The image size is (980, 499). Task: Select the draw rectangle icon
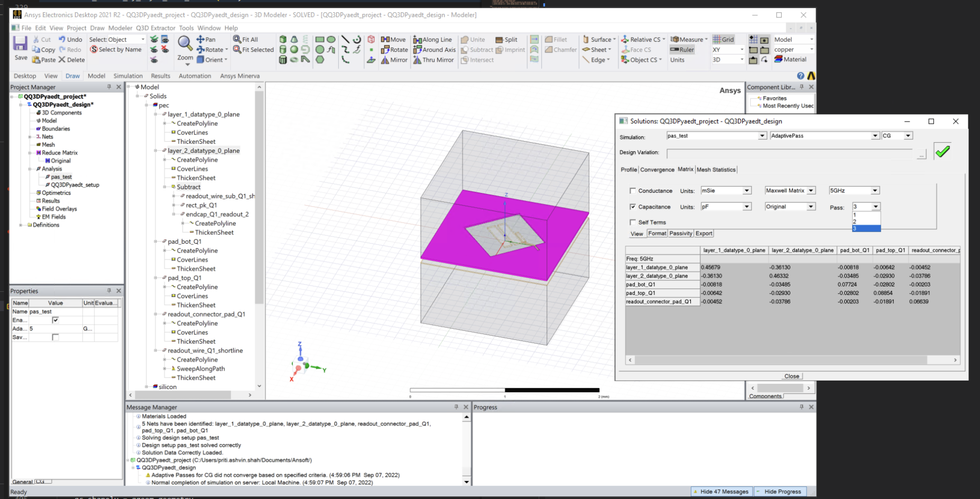[320, 39]
